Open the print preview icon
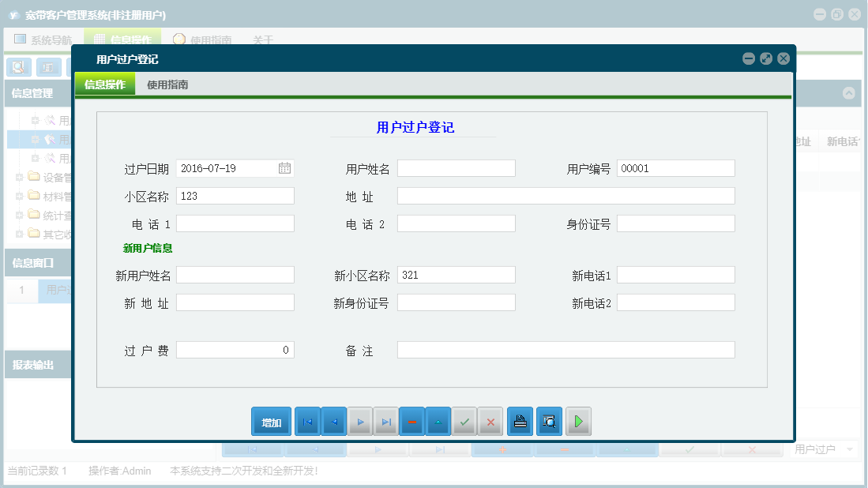Screen dimensions: 868x488 tap(548, 421)
